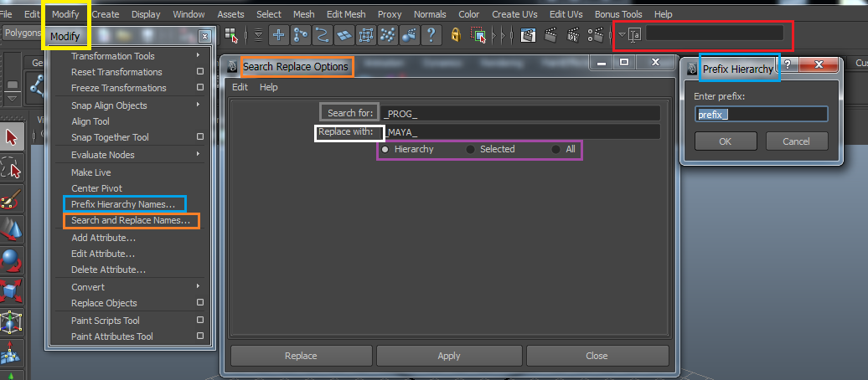The height and width of the screenshot is (380, 868).
Task: Open Render Settings clapperboard icon
Action: coord(596,35)
